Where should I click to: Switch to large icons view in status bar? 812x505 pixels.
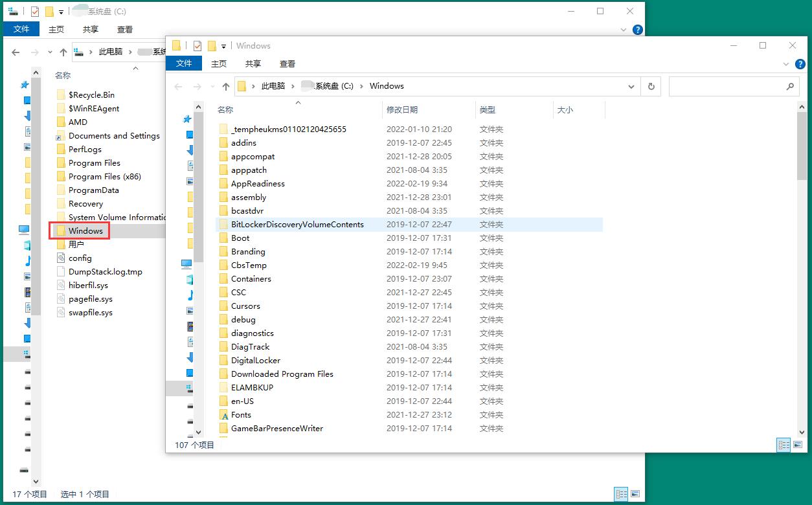click(798, 445)
